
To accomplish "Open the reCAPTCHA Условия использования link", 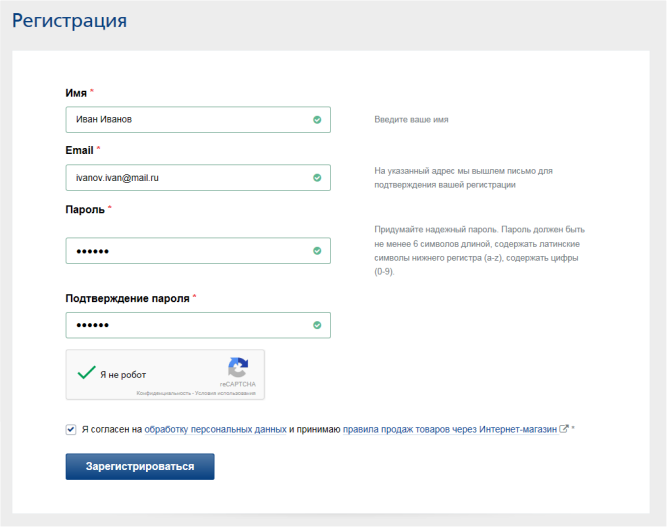I will pyautogui.click(x=224, y=392).
